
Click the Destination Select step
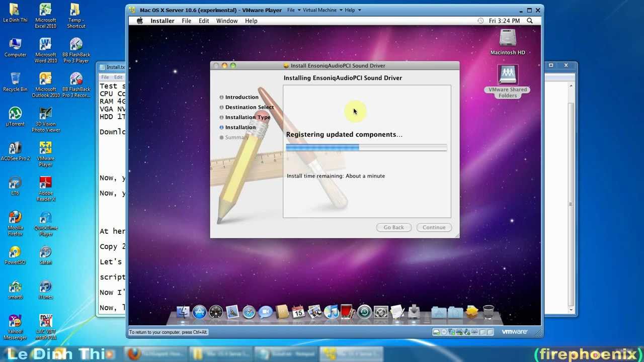pyautogui.click(x=250, y=107)
